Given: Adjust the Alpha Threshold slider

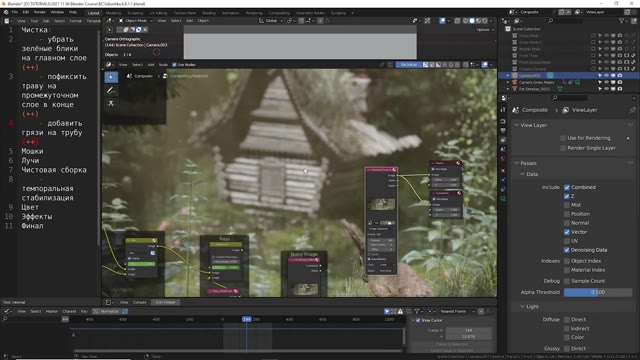Looking at the screenshot, I should pos(598,292).
